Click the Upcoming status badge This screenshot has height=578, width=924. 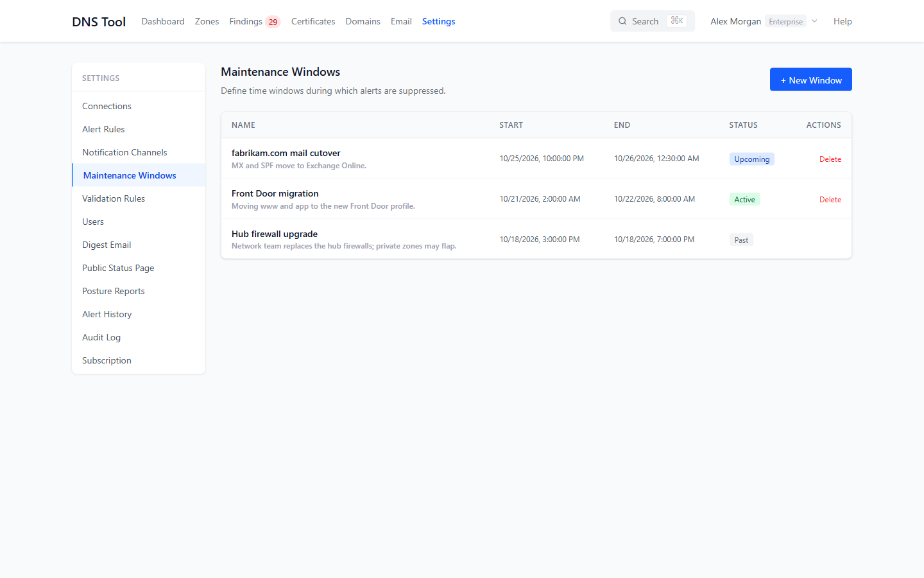[x=751, y=159]
